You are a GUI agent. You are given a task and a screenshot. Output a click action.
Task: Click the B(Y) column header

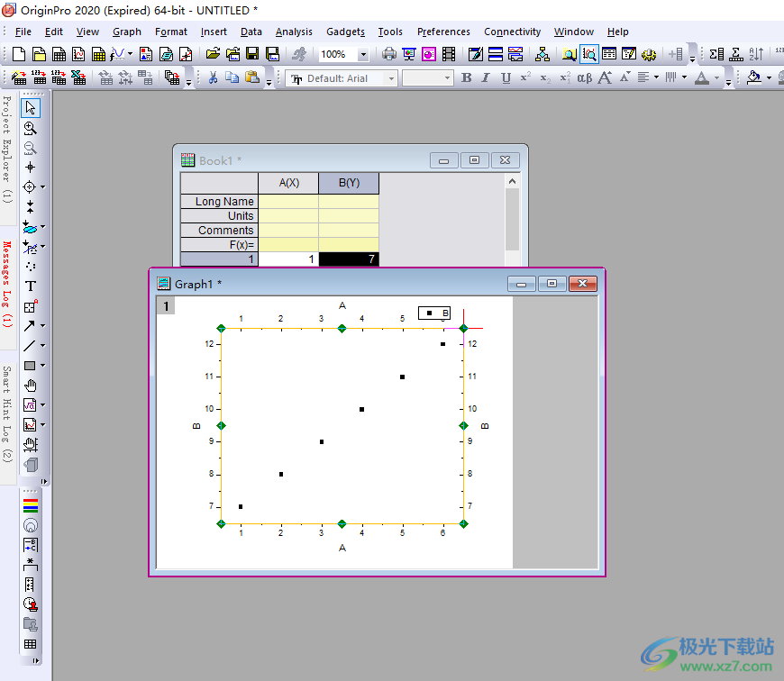pyautogui.click(x=349, y=183)
